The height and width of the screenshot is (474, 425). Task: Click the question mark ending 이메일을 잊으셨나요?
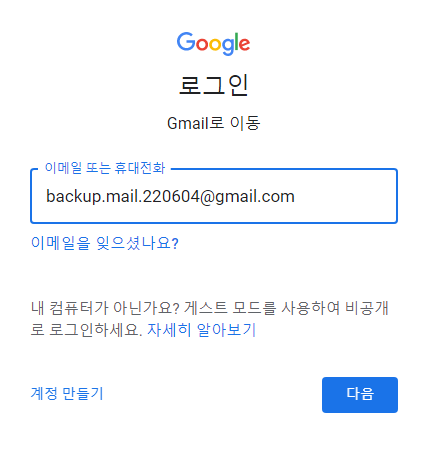point(175,244)
